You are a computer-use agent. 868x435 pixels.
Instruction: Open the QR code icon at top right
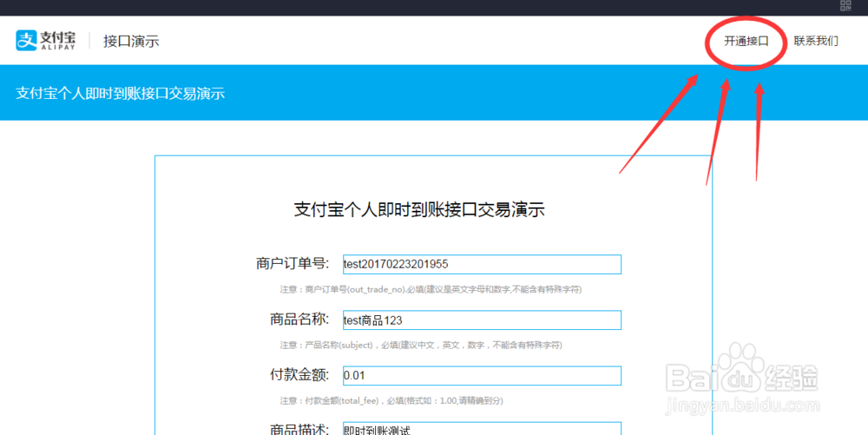(x=845, y=5)
